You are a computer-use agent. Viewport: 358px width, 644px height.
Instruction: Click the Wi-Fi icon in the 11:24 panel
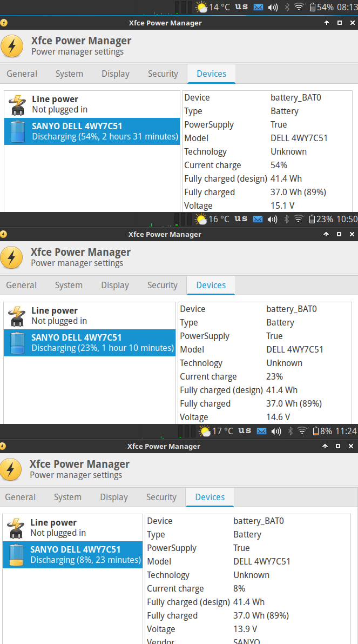click(x=302, y=431)
